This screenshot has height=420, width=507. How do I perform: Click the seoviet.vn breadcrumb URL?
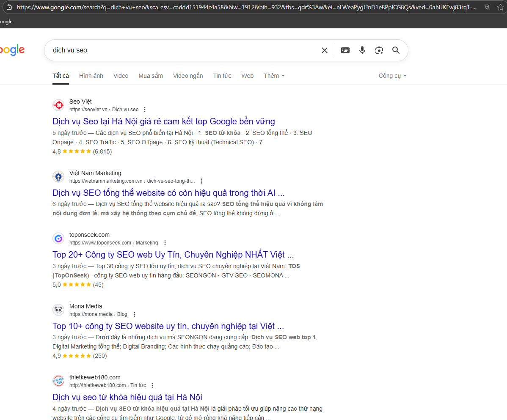[104, 110]
